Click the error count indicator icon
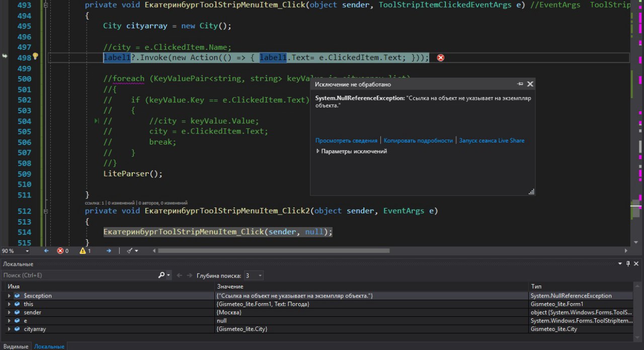Viewport: 644px width, 350px height. click(60, 250)
